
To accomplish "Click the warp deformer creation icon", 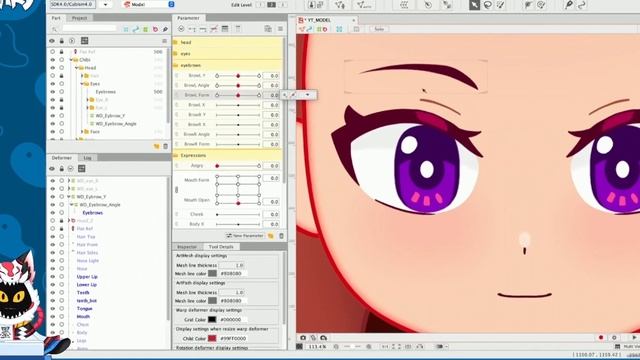I will coord(404,5).
